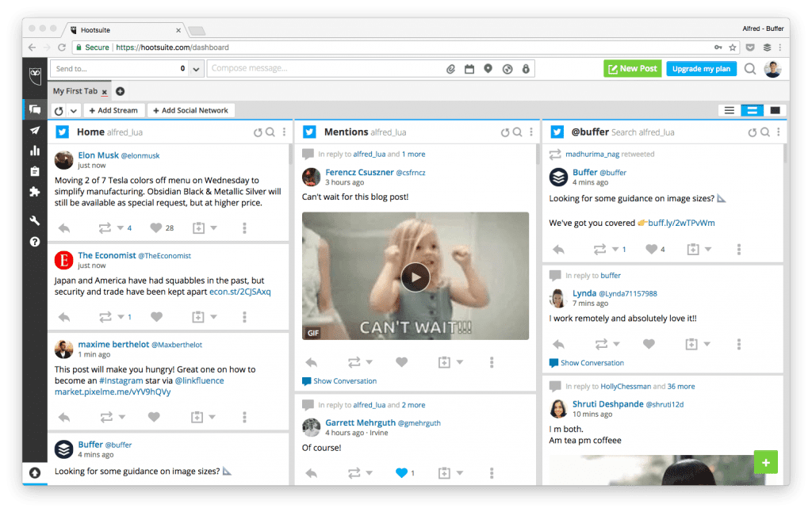Click the Compose message field
Image resolution: width=812 pixels, height=512 pixels.
(x=326, y=69)
